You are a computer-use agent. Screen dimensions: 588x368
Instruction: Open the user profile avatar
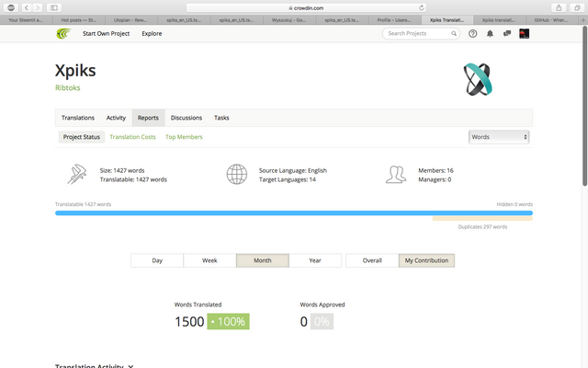(524, 33)
